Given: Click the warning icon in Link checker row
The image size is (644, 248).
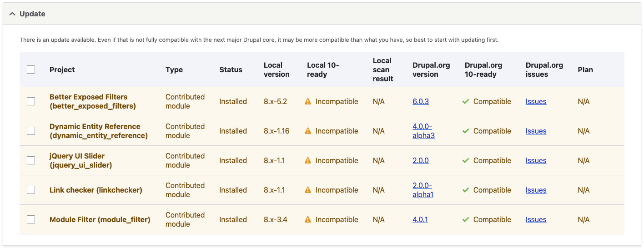Looking at the screenshot, I should point(308,190).
